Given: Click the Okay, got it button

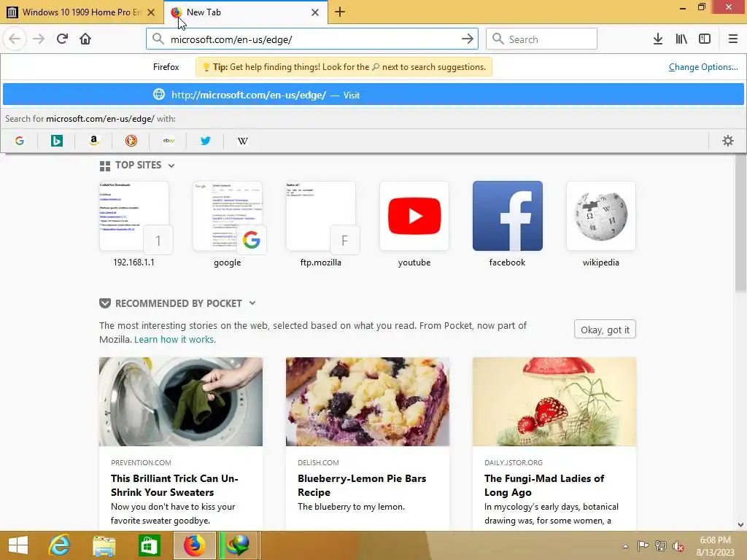Looking at the screenshot, I should click(x=605, y=330).
